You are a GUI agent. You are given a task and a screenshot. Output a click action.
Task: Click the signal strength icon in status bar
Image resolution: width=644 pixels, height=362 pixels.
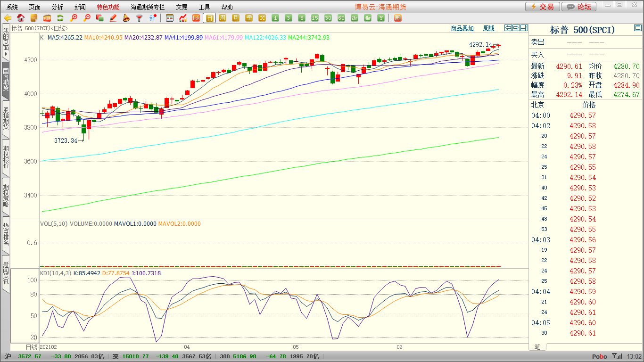coord(617,356)
